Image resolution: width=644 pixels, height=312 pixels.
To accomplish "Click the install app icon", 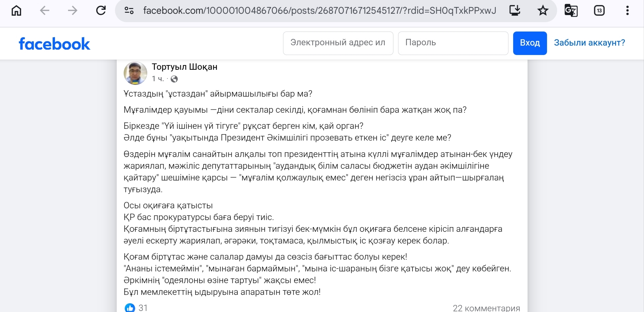I will click(515, 11).
